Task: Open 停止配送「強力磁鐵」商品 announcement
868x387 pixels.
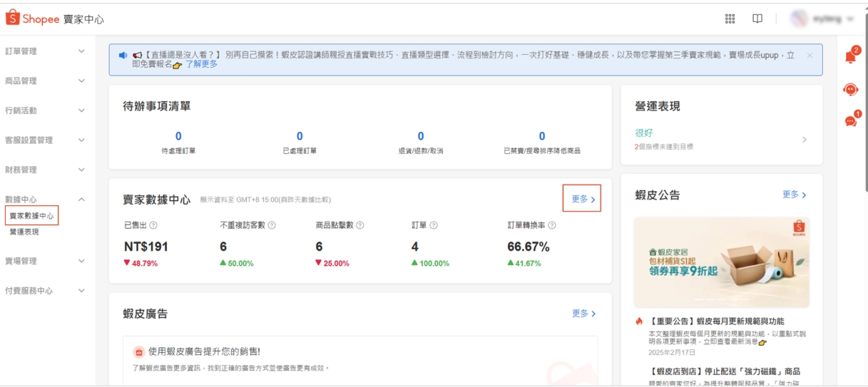Action: (x=724, y=371)
